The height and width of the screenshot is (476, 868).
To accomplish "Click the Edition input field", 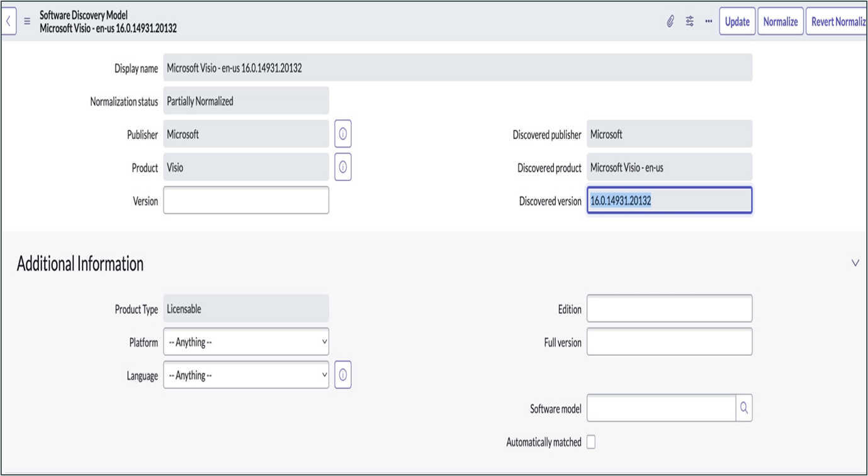I will pyautogui.click(x=669, y=308).
